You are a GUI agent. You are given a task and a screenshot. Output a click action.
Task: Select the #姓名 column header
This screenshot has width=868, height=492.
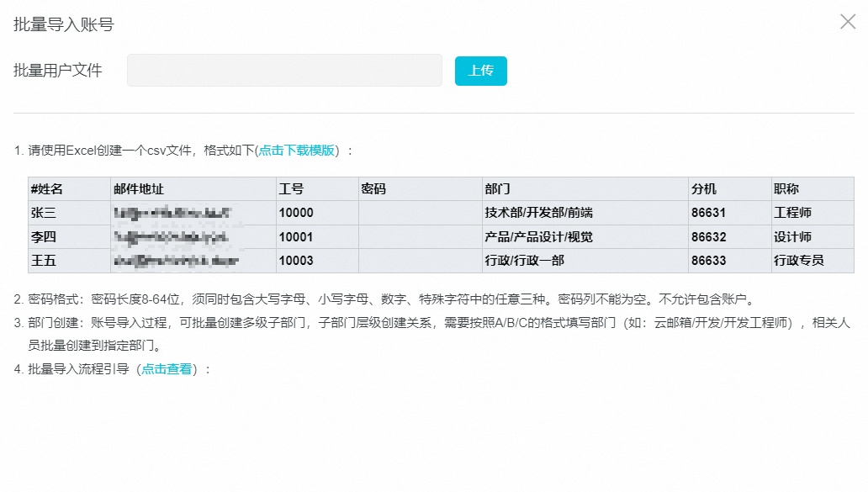tap(47, 189)
